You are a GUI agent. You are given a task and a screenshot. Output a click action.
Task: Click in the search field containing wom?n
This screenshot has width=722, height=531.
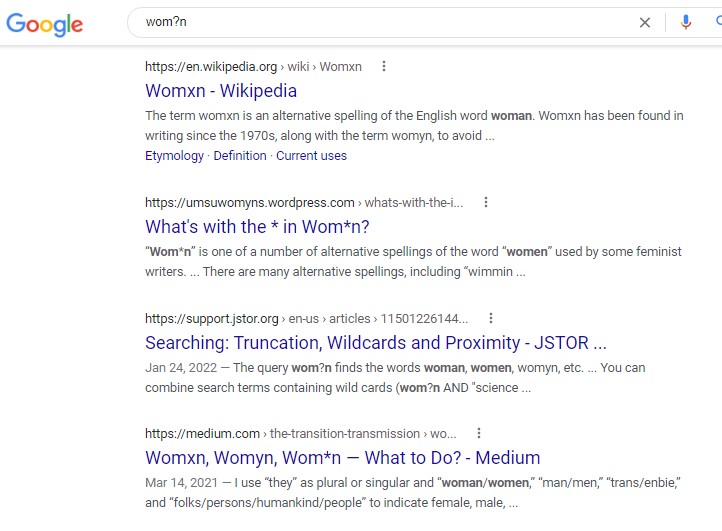(x=380, y=22)
